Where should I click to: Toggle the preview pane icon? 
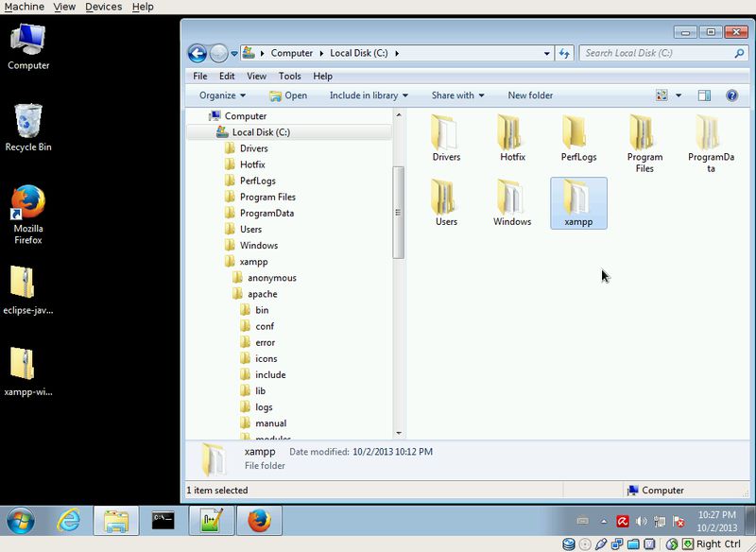tap(704, 95)
